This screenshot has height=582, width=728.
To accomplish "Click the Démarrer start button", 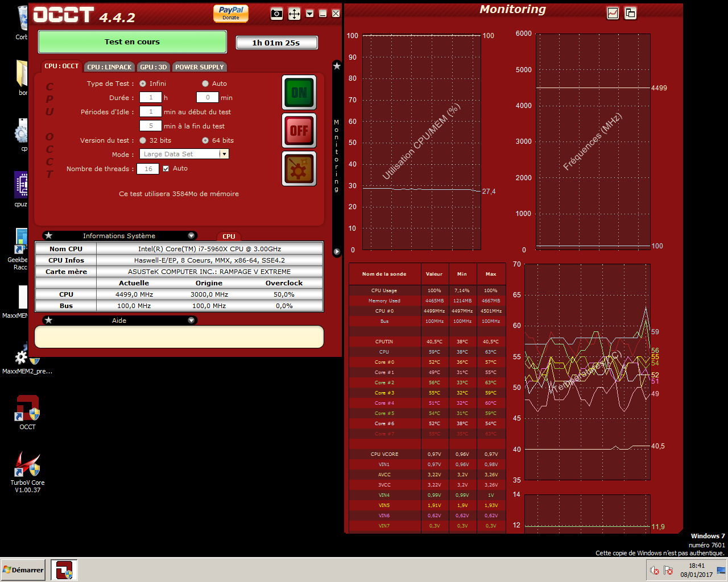I will pyautogui.click(x=23, y=569).
